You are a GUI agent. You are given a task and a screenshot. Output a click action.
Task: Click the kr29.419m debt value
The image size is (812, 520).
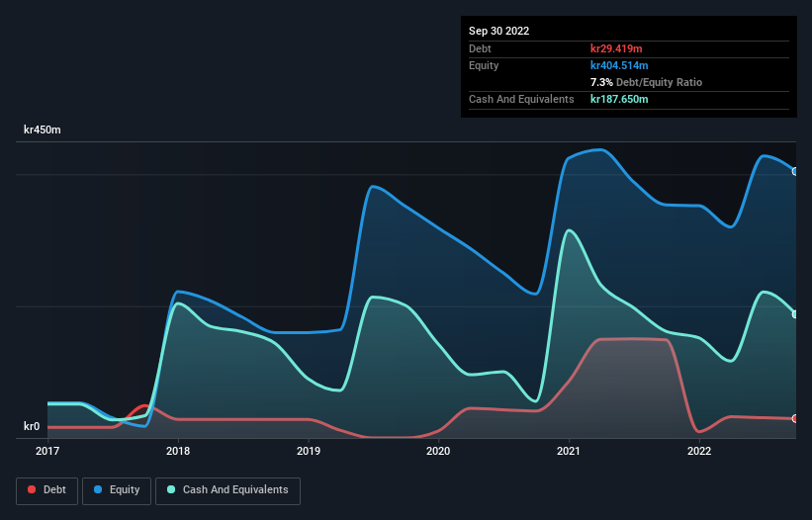point(616,48)
